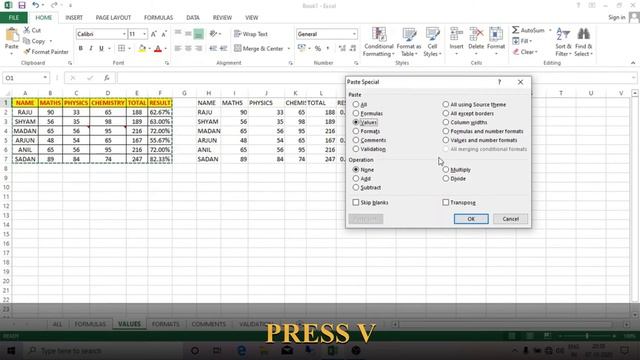
Task: Open the FORMATS sheet tab
Action: (165, 324)
